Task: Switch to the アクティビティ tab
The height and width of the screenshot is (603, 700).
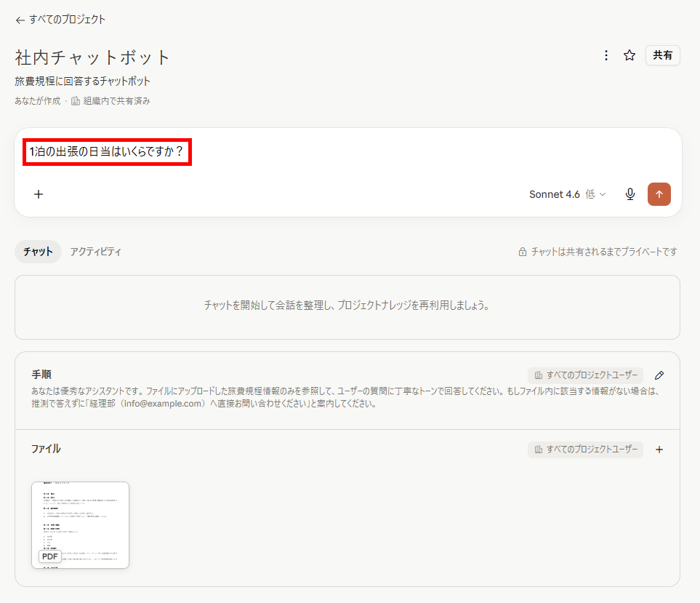Action: [x=95, y=252]
